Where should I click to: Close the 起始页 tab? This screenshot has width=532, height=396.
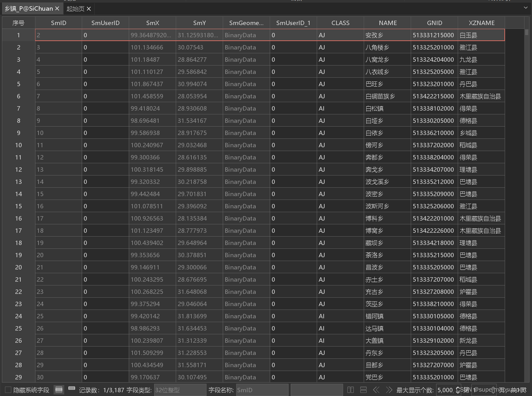click(89, 9)
